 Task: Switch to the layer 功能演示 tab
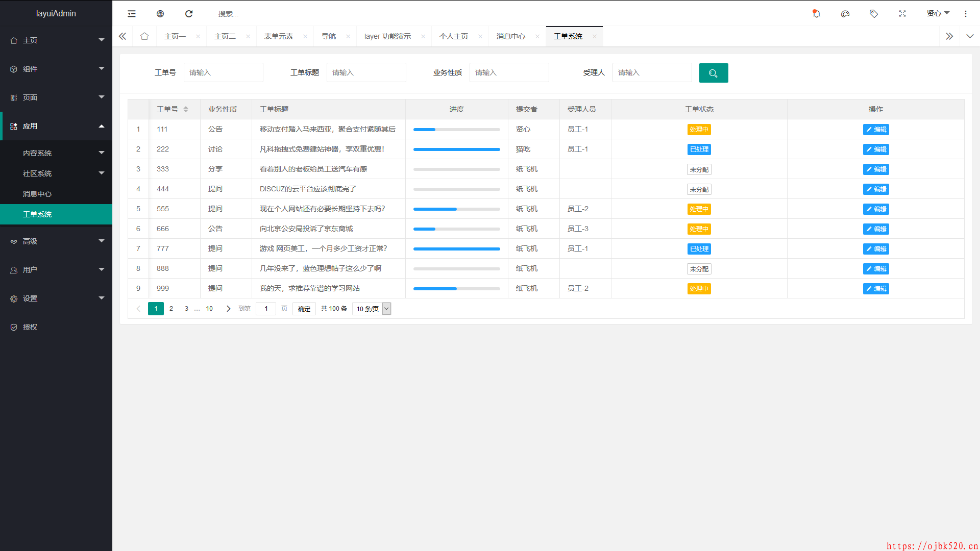point(387,36)
